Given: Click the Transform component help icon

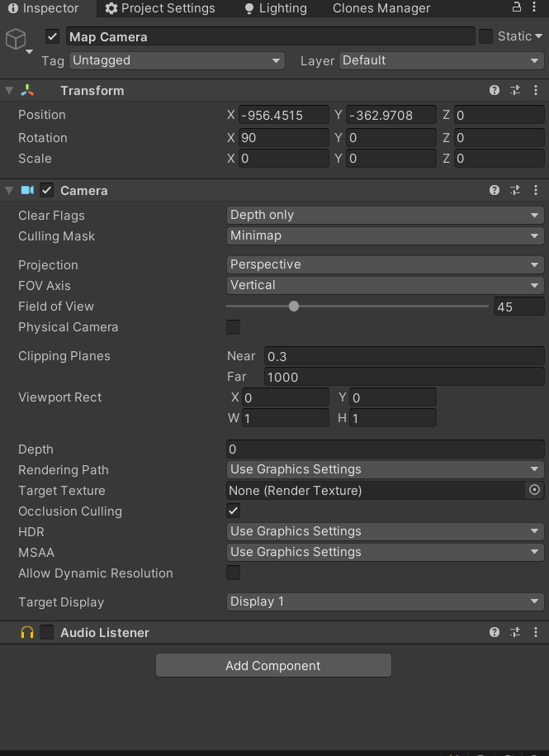Looking at the screenshot, I should tap(495, 91).
